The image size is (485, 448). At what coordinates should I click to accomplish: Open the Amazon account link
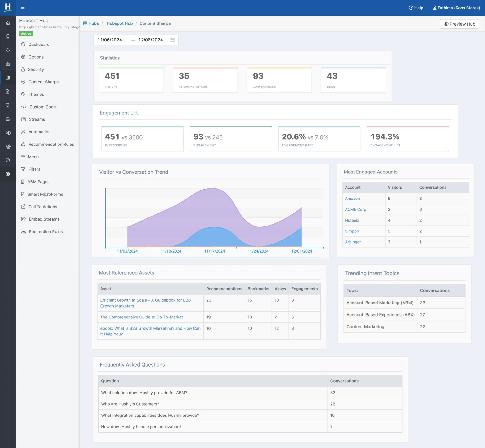pos(352,198)
